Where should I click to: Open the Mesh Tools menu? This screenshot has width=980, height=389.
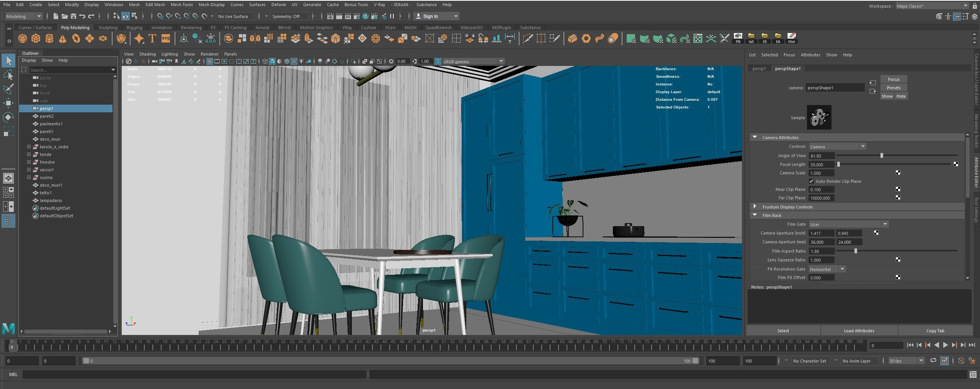(x=181, y=5)
